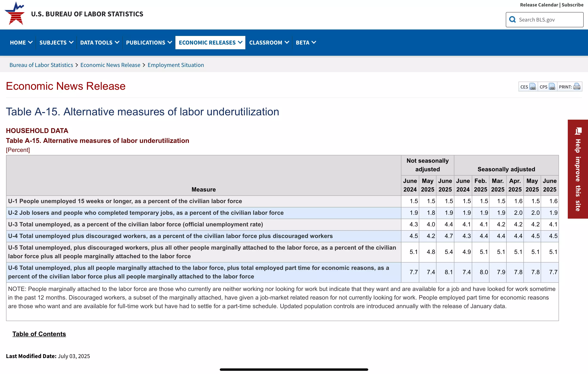Click the Mar. 2025 column header
The width and height of the screenshot is (588, 374).
pos(498,185)
